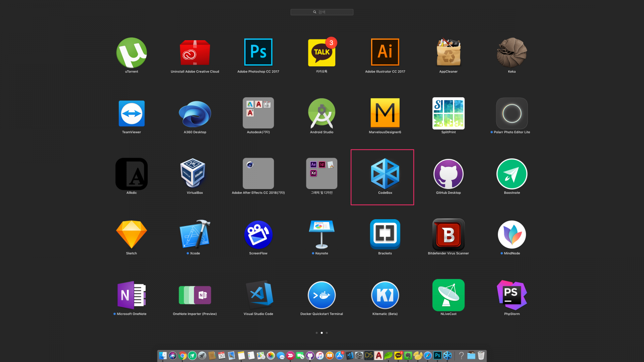Image resolution: width=644 pixels, height=362 pixels.
Task: Launch Visual Studio Code
Action: (258, 295)
